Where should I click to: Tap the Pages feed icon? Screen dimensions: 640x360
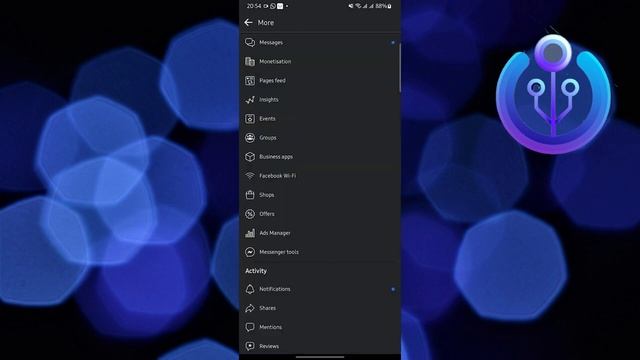(250, 80)
